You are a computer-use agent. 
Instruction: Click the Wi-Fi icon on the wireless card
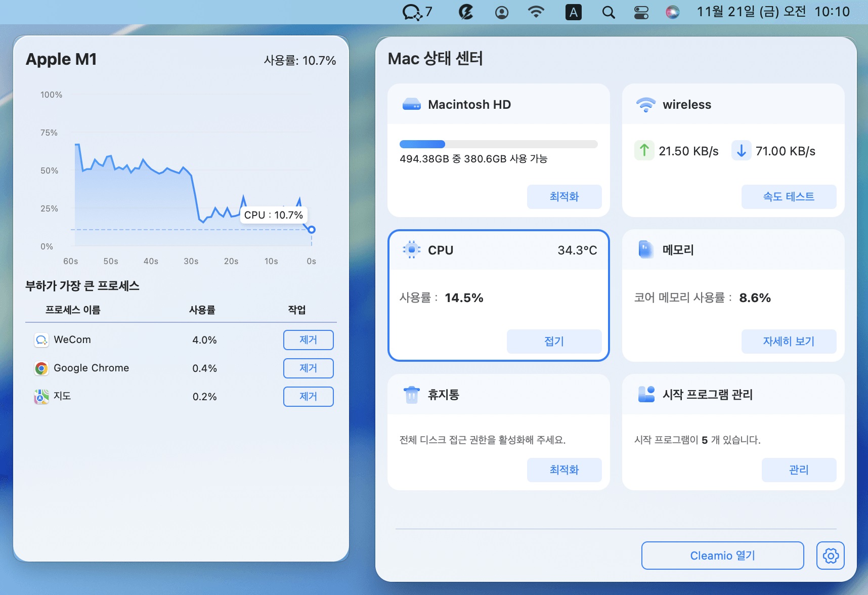click(644, 104)
